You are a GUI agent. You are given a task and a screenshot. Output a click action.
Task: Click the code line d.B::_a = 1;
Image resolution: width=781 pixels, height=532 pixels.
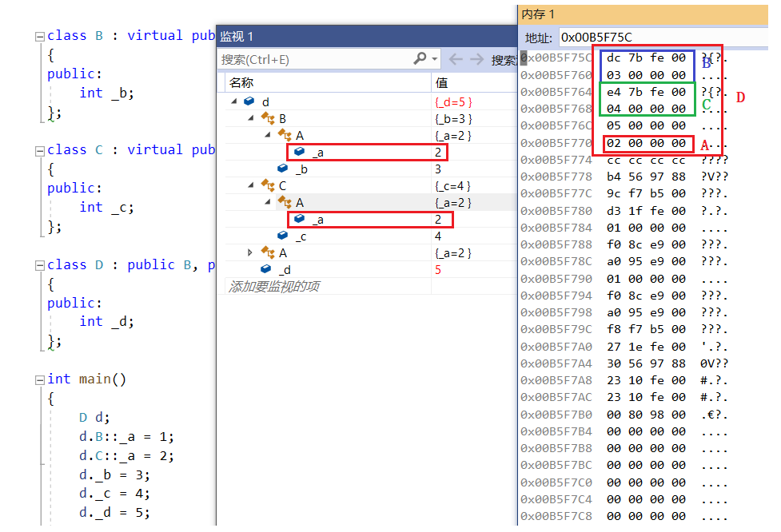[x=126, y=436]
